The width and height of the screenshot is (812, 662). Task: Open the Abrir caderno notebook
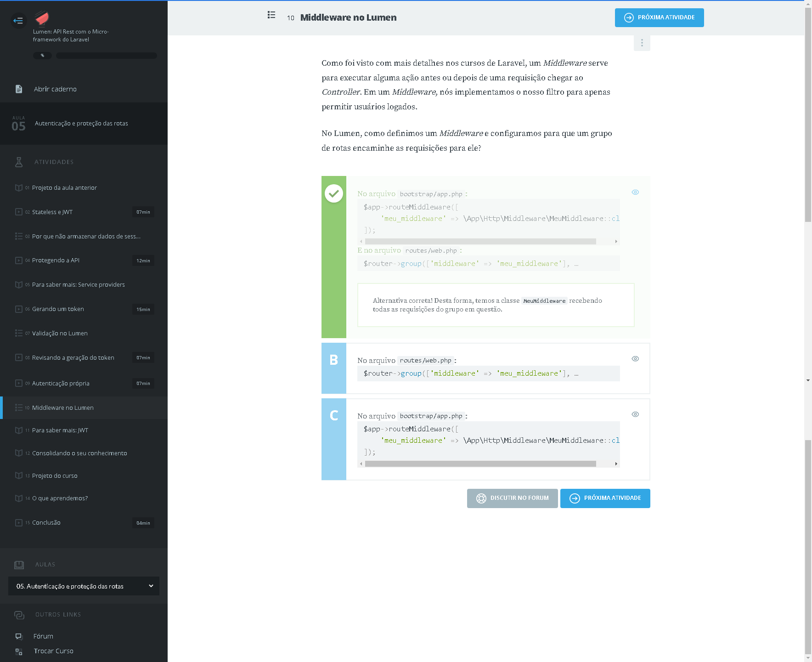(55, 89)
